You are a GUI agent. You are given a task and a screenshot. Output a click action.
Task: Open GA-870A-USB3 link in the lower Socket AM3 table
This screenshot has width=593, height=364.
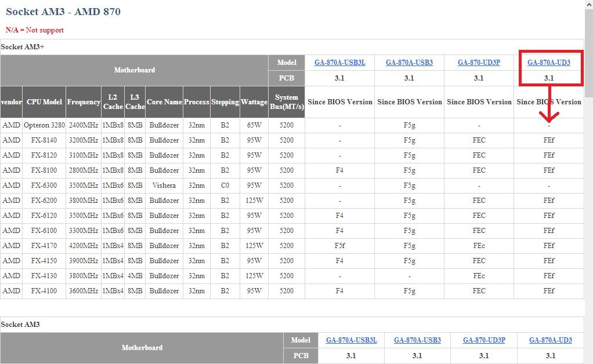417,340
